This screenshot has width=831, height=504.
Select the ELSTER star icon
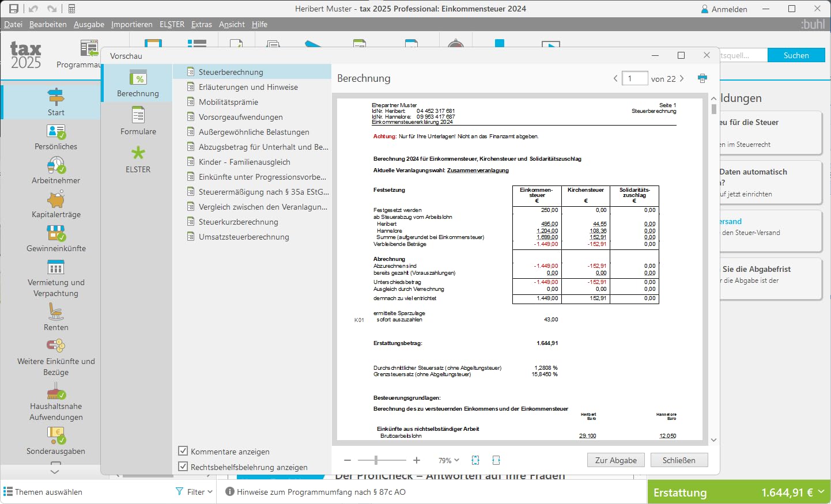tap(138, 153)
